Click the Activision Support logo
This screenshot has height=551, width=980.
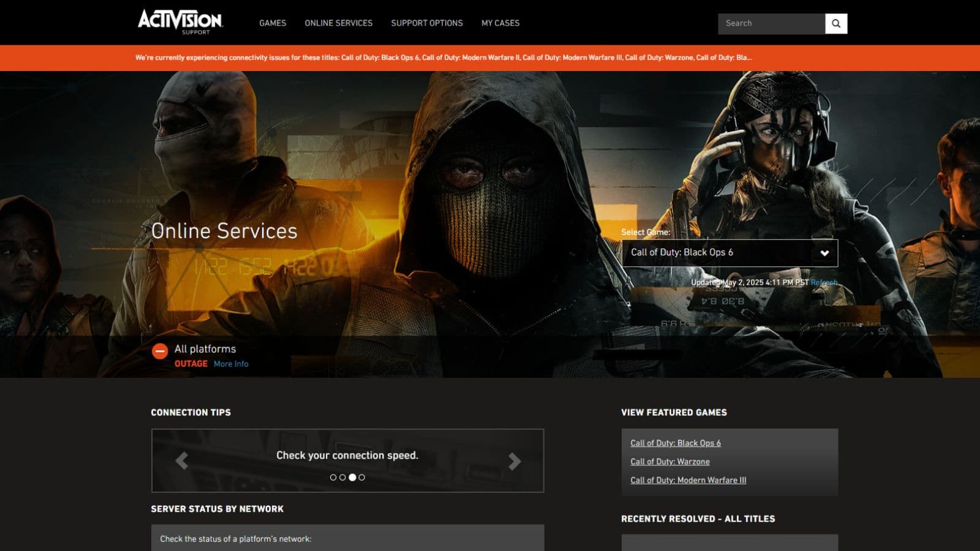pyautogui.click(x=180, y=22)
